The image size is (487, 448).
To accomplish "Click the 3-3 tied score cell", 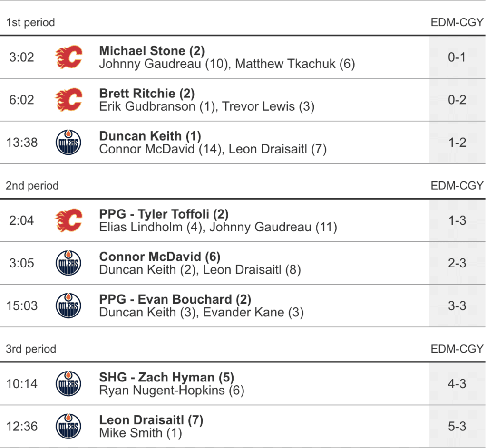I will point(457,305).
